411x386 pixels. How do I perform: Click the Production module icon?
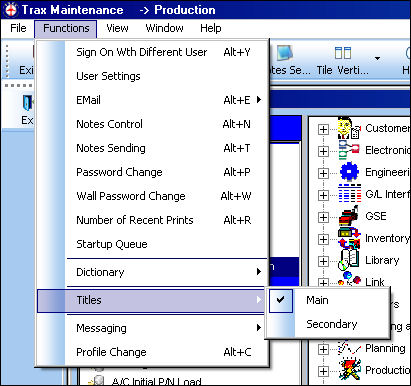(349, 369)
